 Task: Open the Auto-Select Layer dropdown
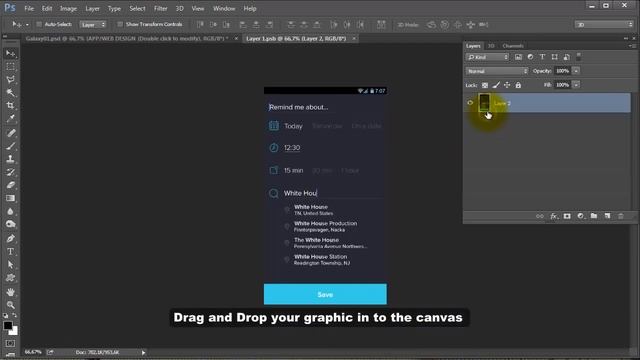click(x=93, y=24)
